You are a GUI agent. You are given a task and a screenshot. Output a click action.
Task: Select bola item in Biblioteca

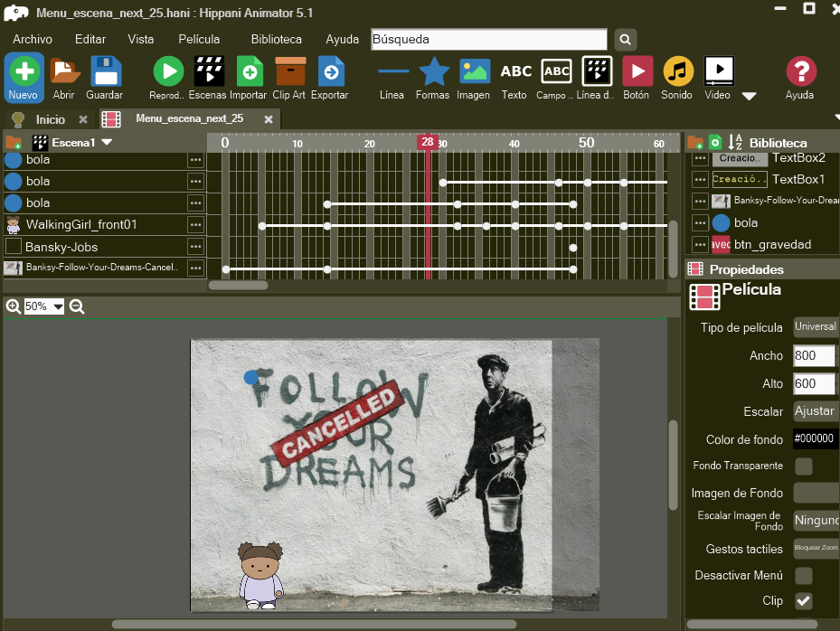pyautogui.click(x=746, y=222)
